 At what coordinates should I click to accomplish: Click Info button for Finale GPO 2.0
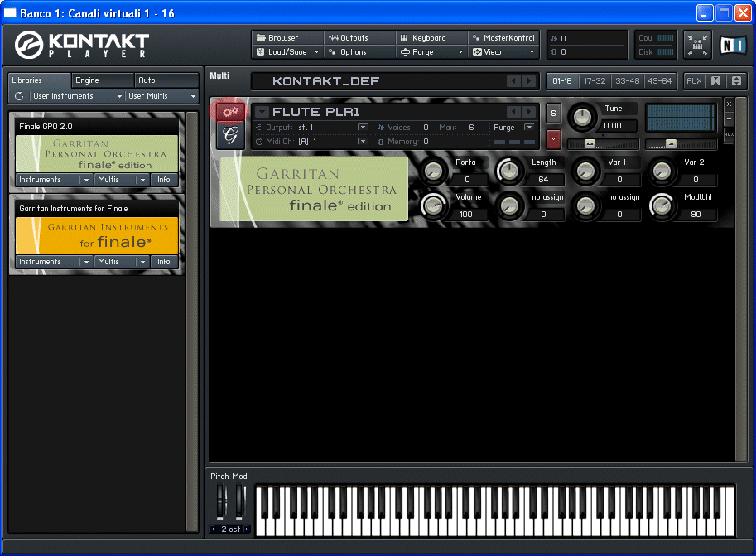164,180
